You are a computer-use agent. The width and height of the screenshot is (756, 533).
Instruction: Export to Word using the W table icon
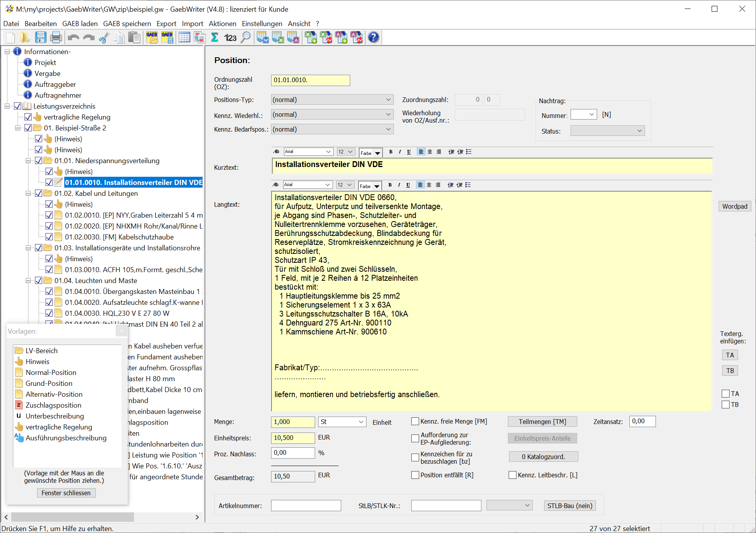[x=263, y=37]
